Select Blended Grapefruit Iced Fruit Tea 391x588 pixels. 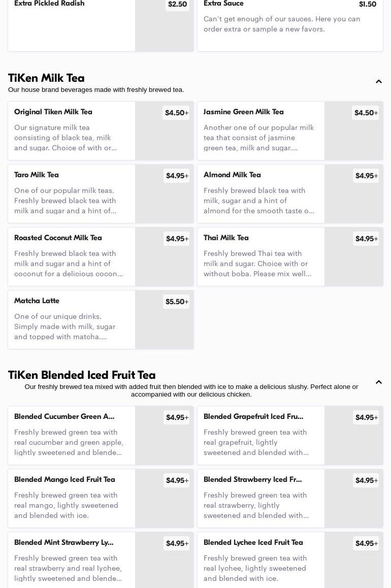(x=290, y=435)
